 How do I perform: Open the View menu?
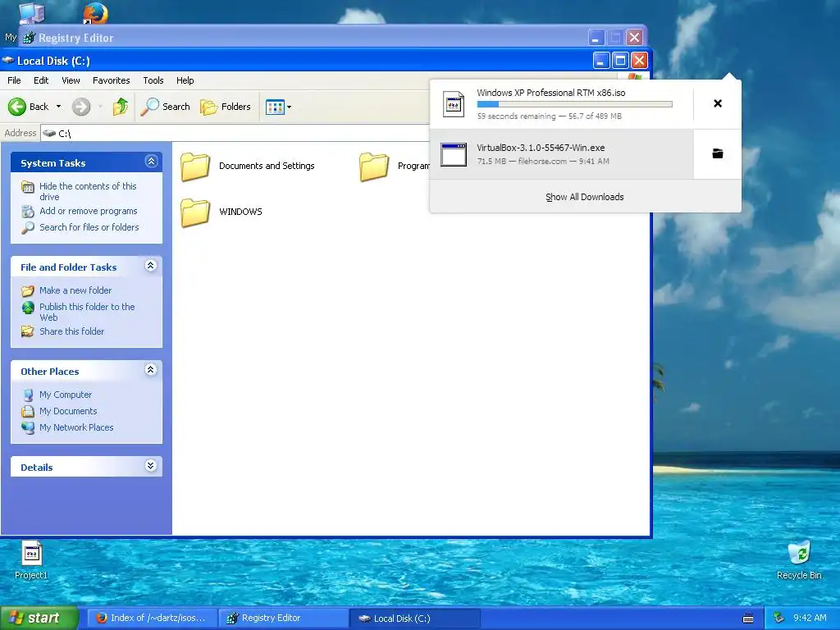coord(71,80)
